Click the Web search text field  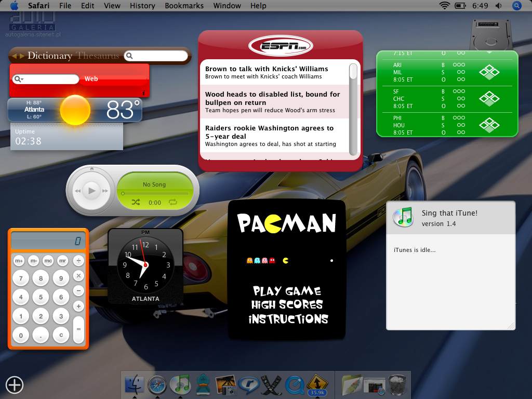(x=46, y=79)
